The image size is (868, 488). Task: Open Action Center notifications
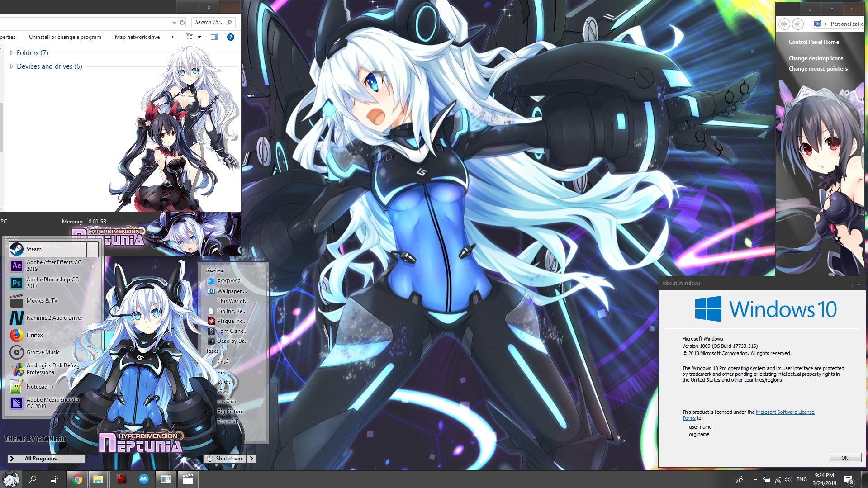pyautogui.click(x=849, y=479)
